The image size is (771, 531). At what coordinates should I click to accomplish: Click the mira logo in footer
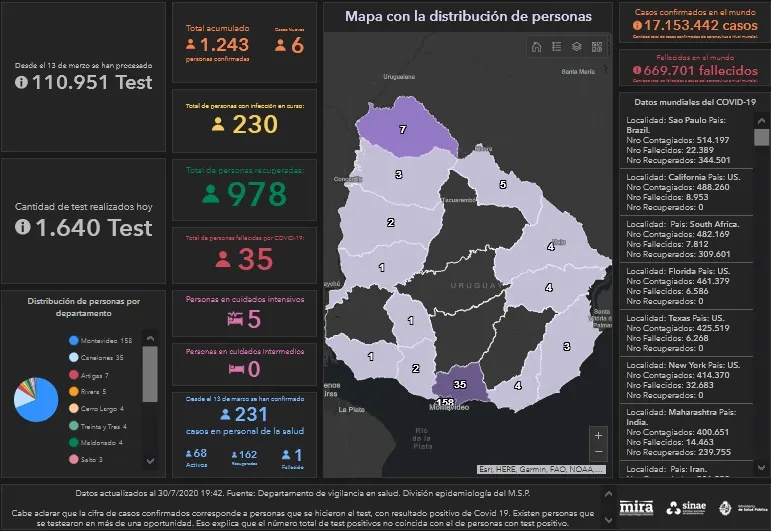point(637,506)
